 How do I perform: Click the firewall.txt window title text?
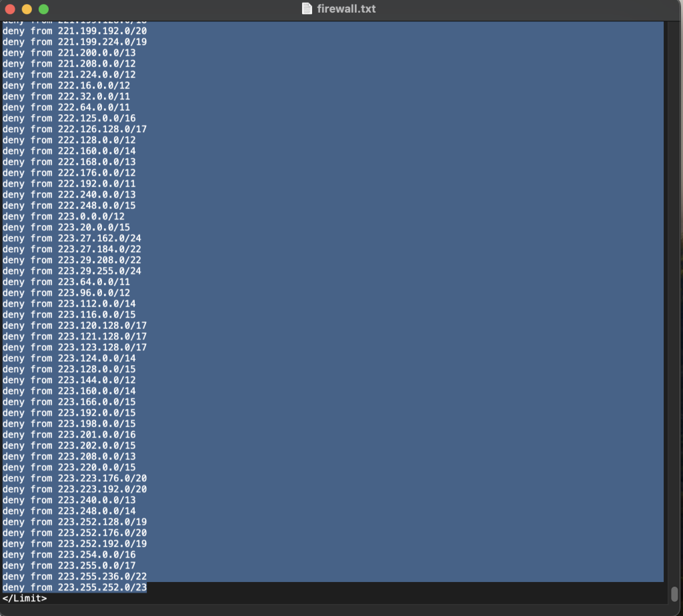coord(346,9)
